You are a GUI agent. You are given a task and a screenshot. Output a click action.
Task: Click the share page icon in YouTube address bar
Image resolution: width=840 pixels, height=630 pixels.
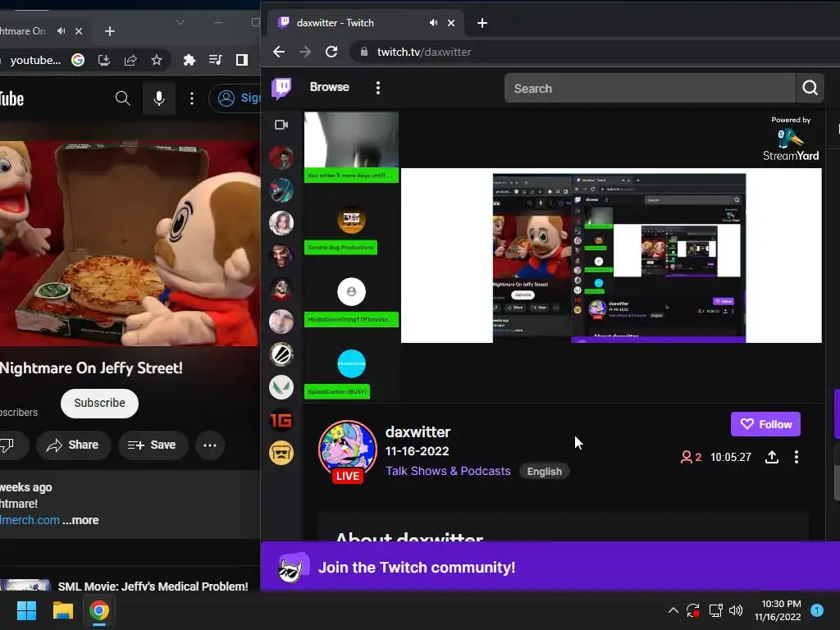[130, 60]
